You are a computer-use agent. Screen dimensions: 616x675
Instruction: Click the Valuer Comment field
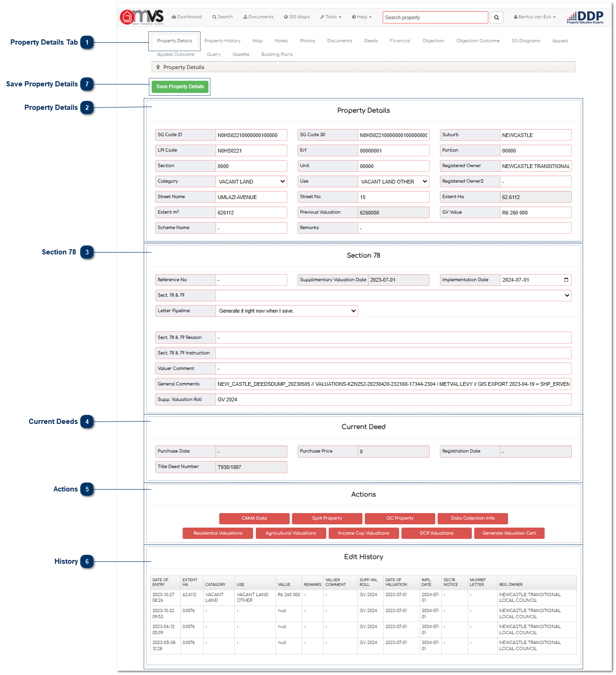393,368
